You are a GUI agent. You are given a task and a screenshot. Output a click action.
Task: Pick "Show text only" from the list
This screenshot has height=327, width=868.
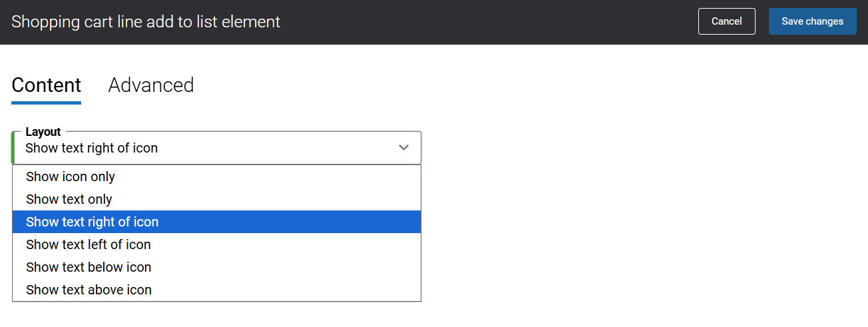tap(69, 199)
